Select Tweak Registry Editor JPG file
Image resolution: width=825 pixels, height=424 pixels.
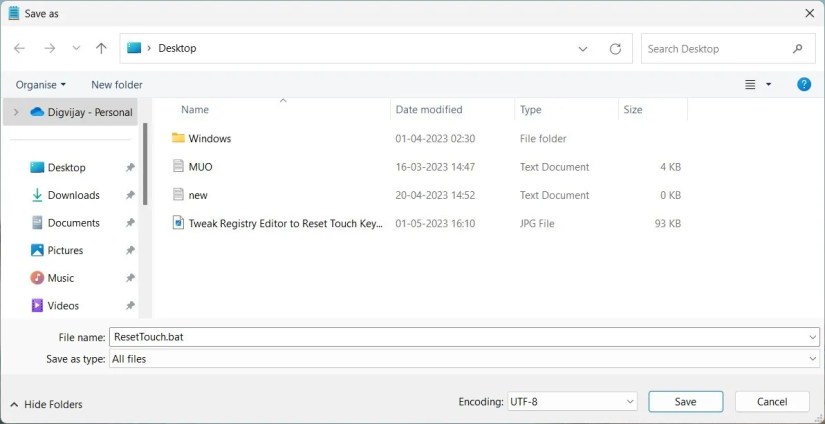pos(286,224)
